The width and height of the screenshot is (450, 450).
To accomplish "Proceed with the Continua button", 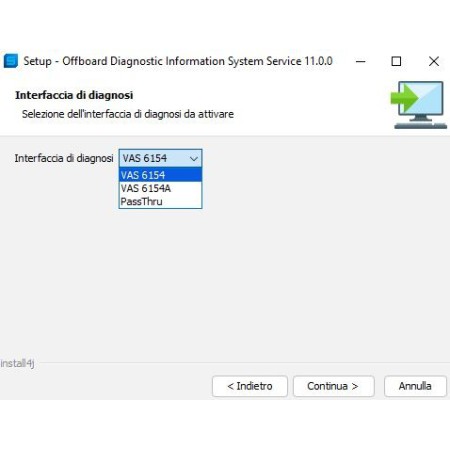I will click(333, 386).
